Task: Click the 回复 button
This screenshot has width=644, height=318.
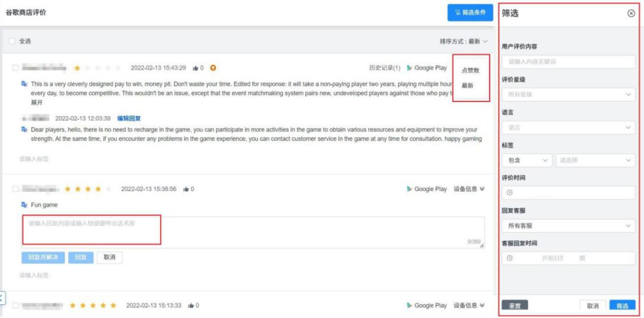Action: [81, 258]
